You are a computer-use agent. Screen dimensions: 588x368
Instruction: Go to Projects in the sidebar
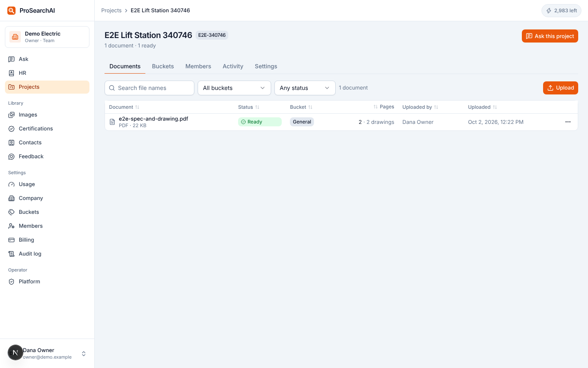click(47, 87)
